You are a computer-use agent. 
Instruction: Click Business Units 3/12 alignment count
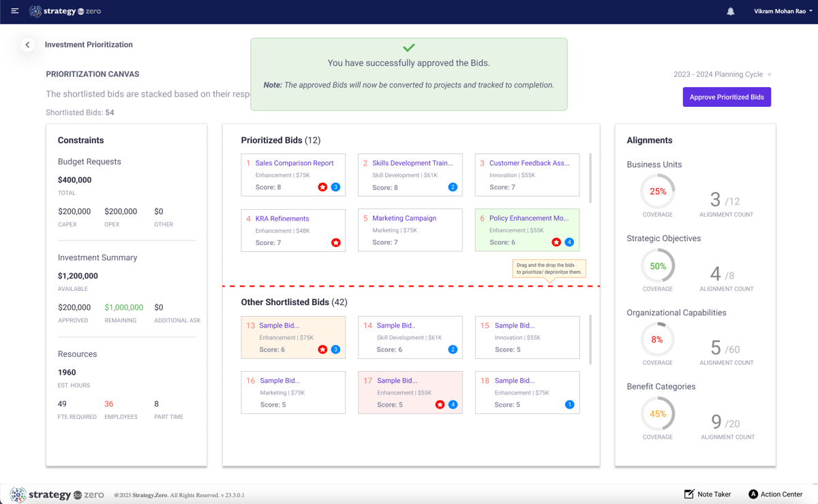coord(725,200)
